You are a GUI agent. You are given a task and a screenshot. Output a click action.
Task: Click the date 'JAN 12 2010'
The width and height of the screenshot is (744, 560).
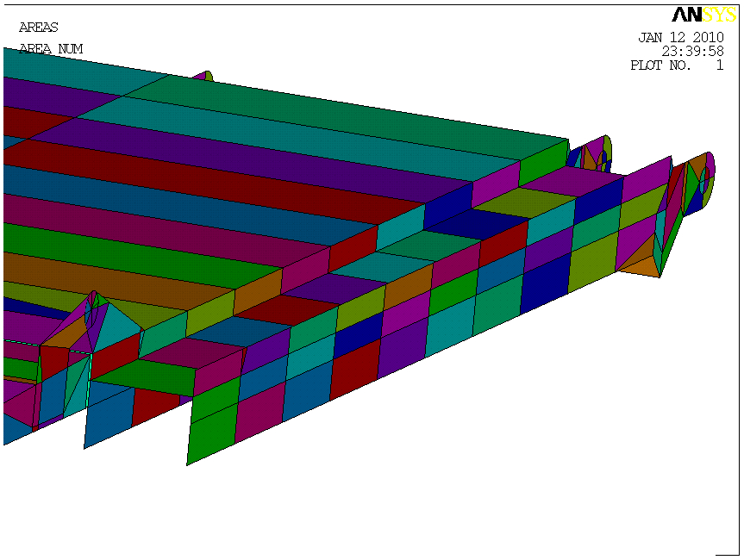[x=681, y=37]
